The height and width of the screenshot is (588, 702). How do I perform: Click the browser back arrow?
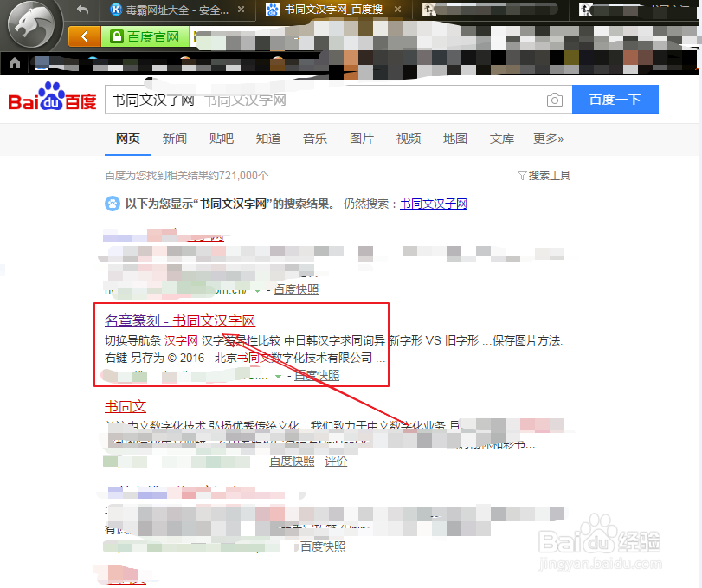[82, 10]
